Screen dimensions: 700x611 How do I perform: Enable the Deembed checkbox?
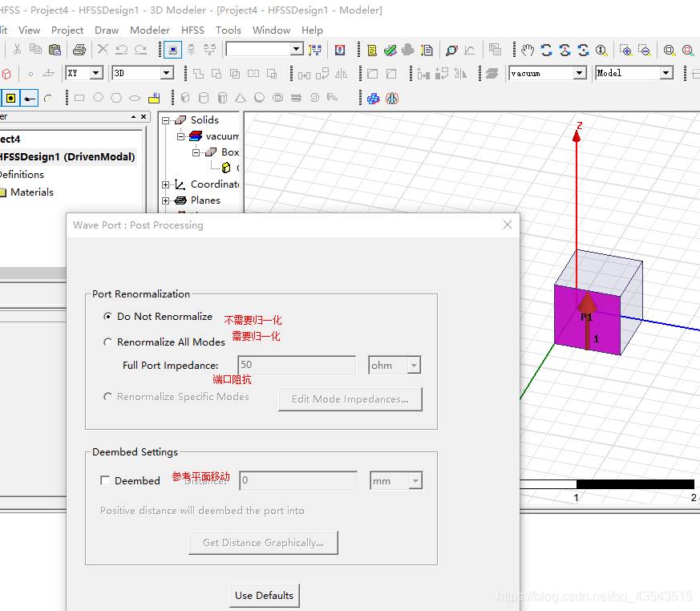[x=105, y=480]
